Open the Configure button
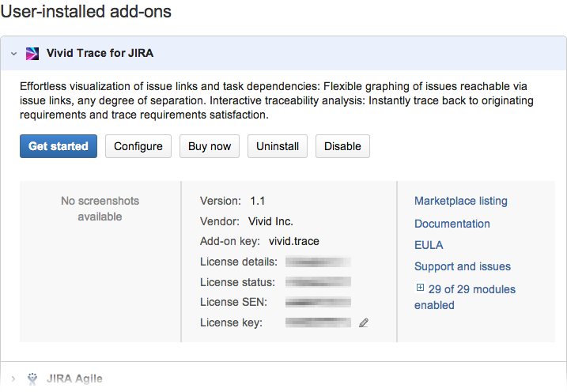Screen dimensions: 567x392 click(138, 146)
